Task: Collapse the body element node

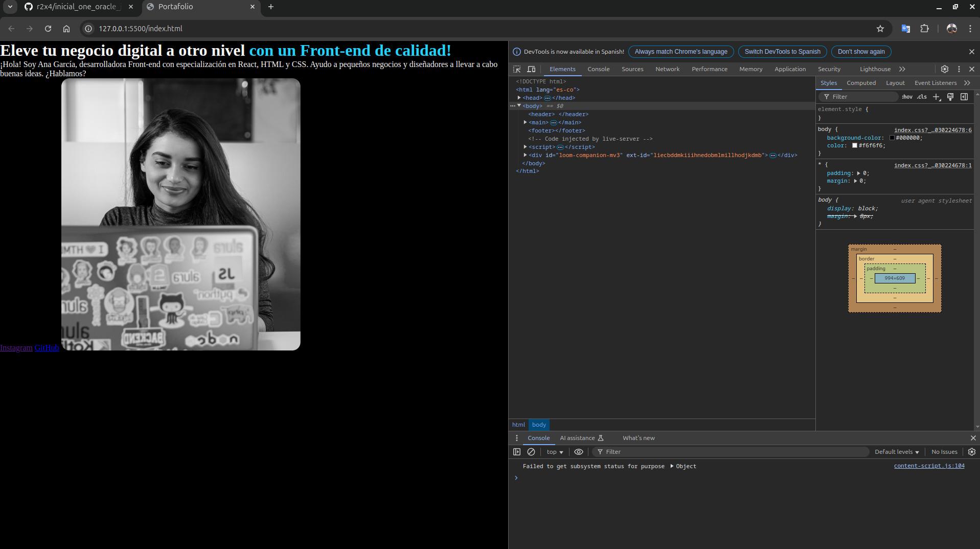Action: pyautogui.click(x=519, y=106)
